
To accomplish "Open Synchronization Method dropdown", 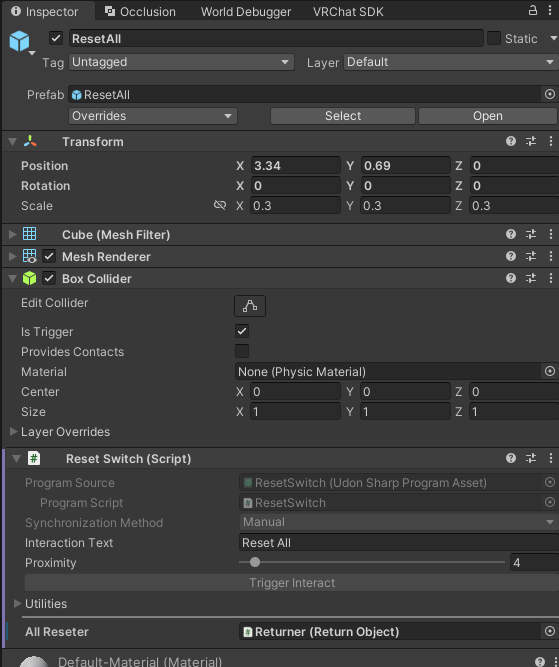I will 399,522.
